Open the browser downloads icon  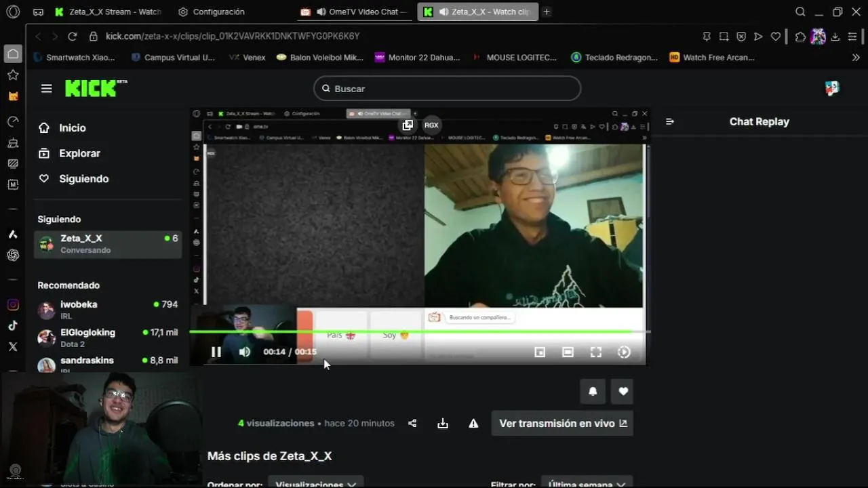click(x=835, y=37)
